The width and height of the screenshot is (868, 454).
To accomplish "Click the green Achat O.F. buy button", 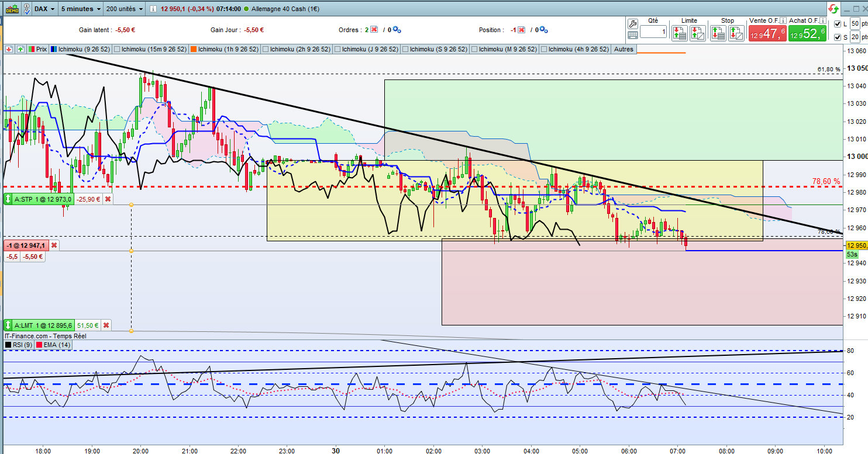I will 807,33.
